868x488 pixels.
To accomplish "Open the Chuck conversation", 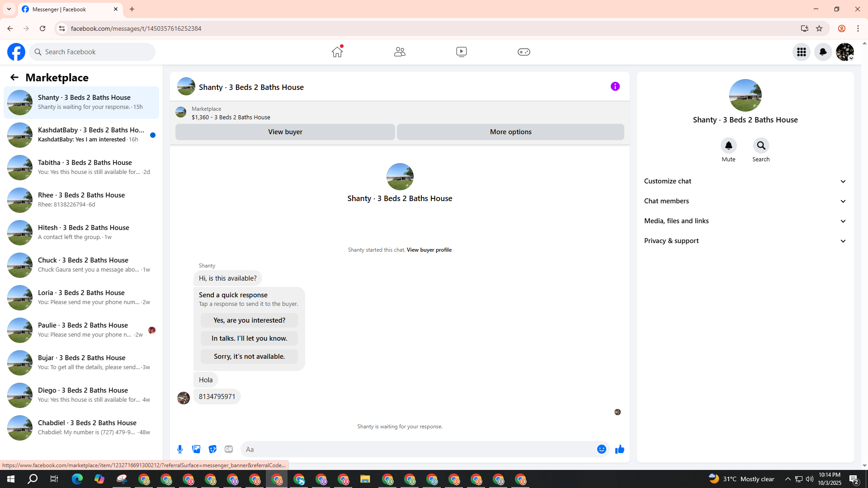I will click(81, 265).
